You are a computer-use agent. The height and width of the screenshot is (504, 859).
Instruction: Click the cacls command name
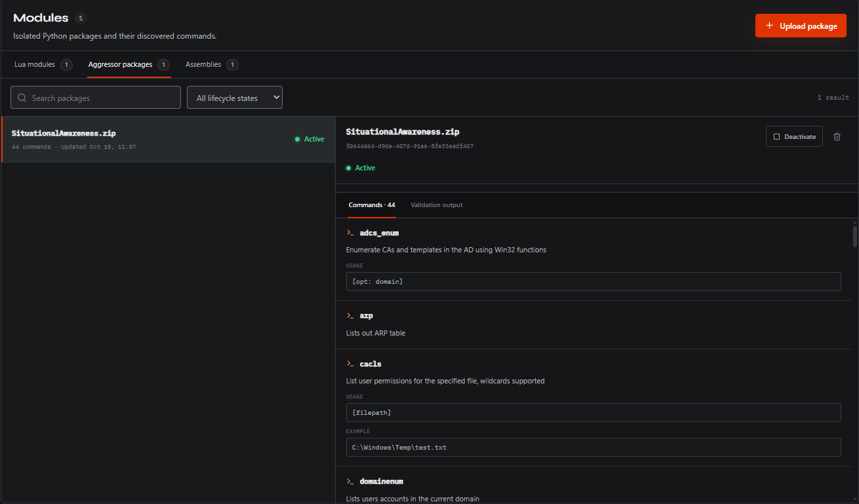370,364
